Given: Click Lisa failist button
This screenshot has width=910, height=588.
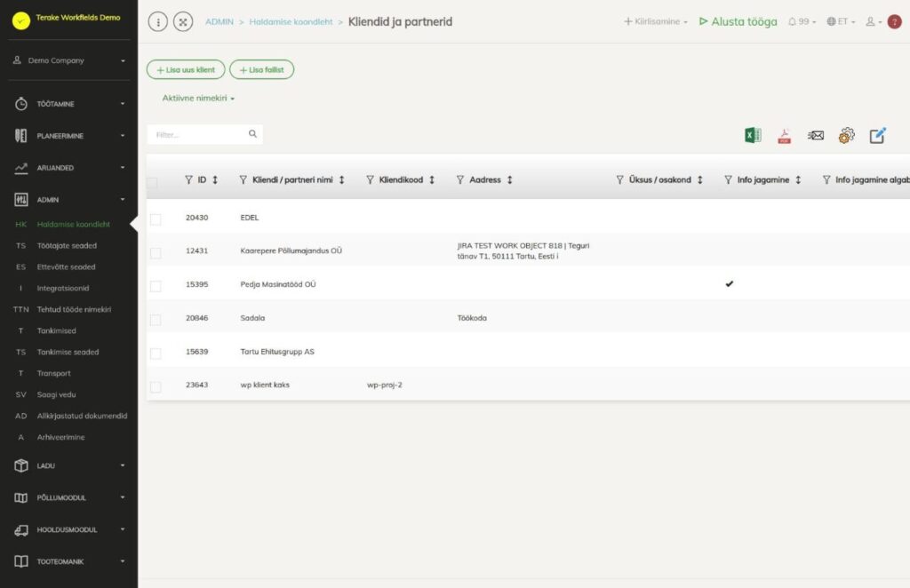Looking at the screenshot, I should click(x=262, y=69).
